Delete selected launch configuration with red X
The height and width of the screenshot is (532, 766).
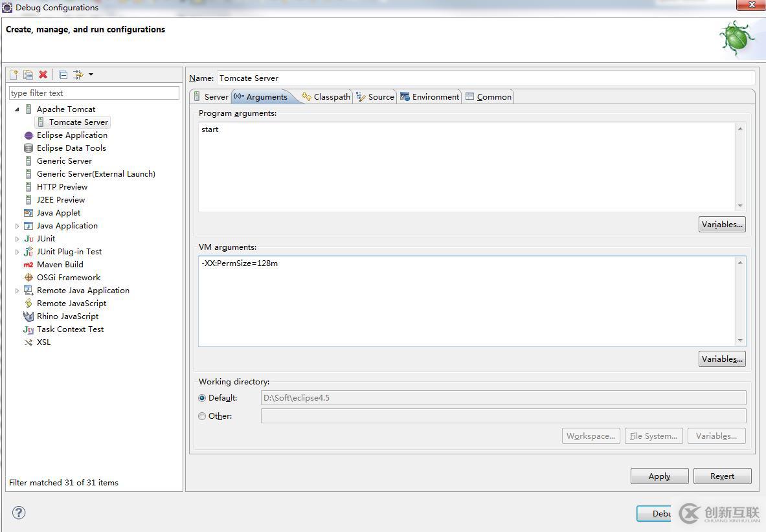point(43,74)
